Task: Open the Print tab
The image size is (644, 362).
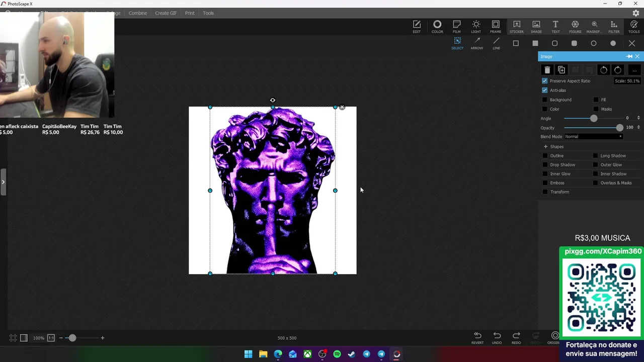Action: pyautogui.click(x=190, y=13)
